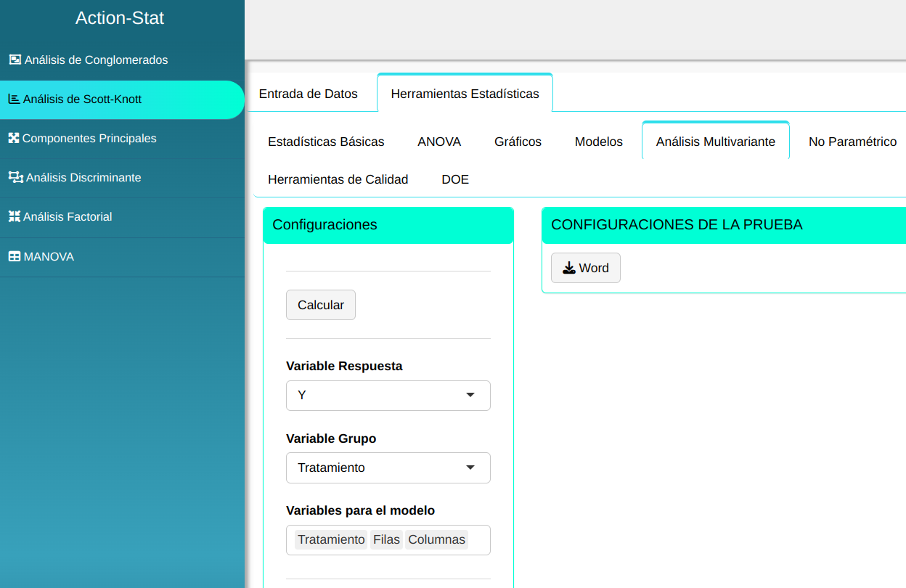Open the DOE tab
Viewport: 906px width, 588px height.
(455, 179)
